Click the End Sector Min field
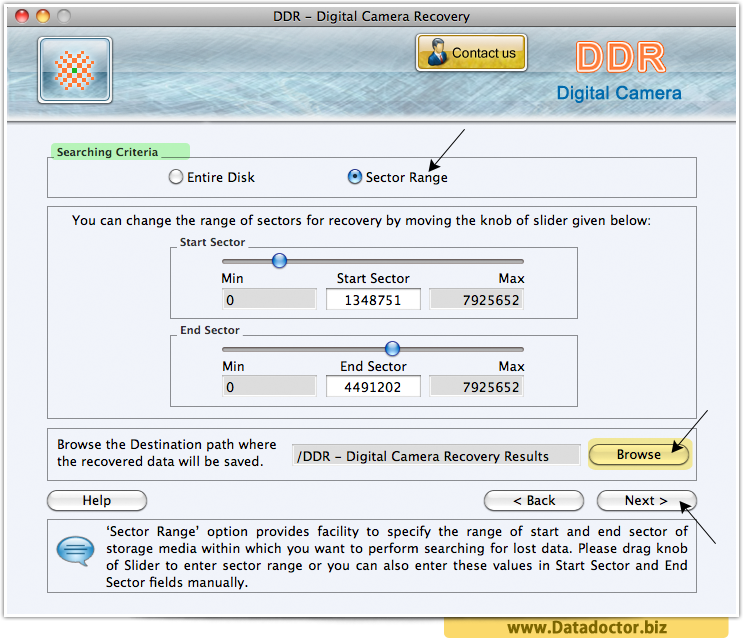The width and height of the screenshot is (743, 638). [269, 387]
